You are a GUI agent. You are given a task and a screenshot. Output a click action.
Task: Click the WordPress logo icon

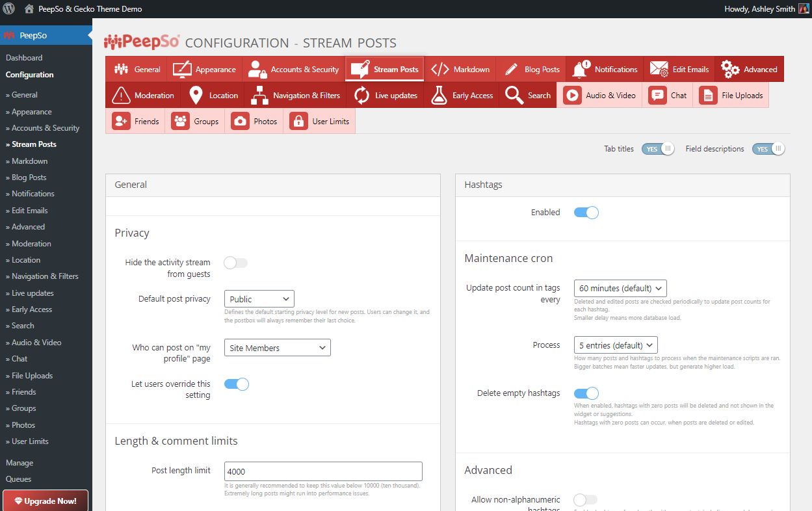pos(9,9)
